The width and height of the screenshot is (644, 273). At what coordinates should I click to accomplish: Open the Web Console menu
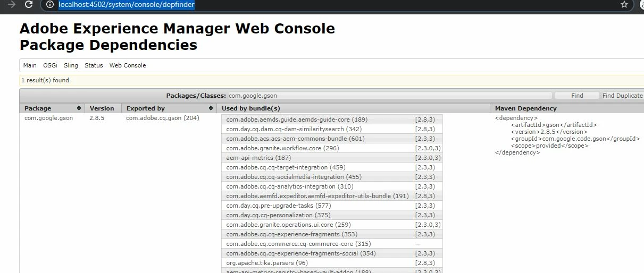click(128, 65)
